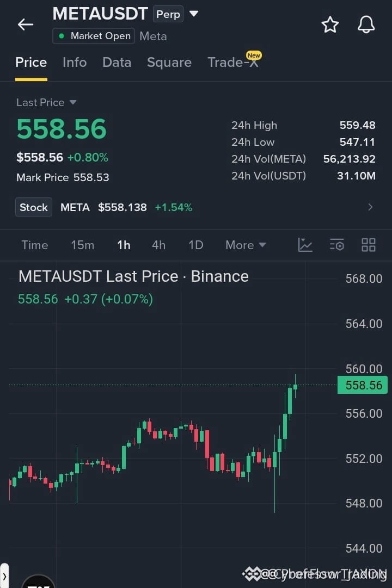392x588 pixels.
Task: Open price alerts bell icon
Action: coord(366,25)
